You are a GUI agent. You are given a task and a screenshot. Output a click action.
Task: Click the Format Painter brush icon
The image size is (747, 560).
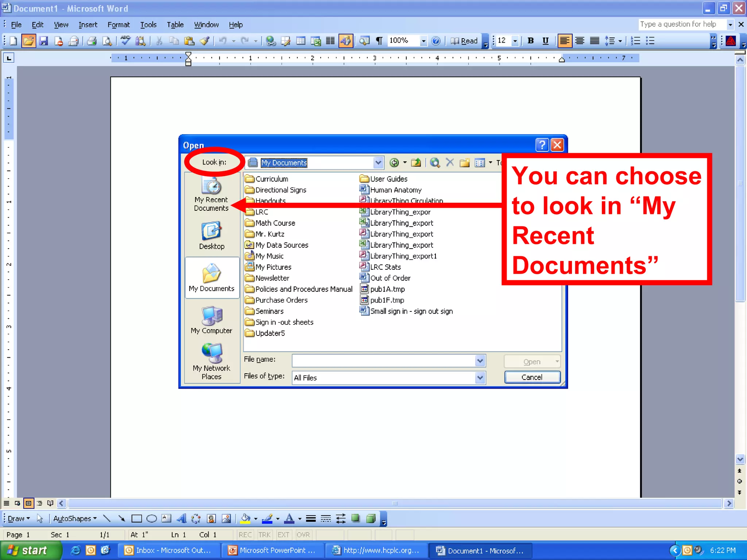(205, 41)
